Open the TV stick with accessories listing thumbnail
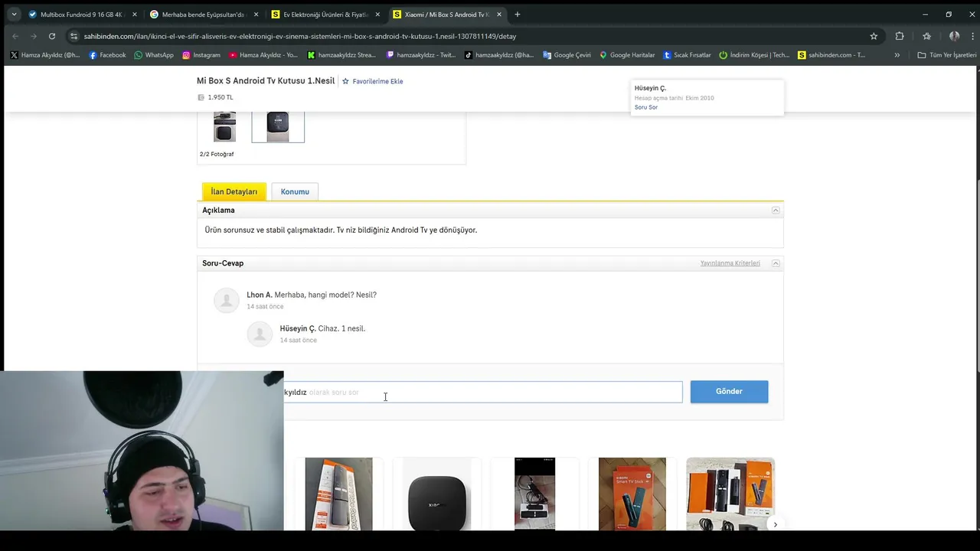 click(x=730, y=494)
